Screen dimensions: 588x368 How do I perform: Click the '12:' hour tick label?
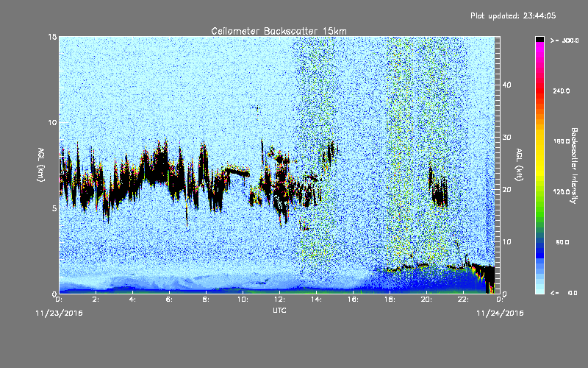click(x=279, y=300)
